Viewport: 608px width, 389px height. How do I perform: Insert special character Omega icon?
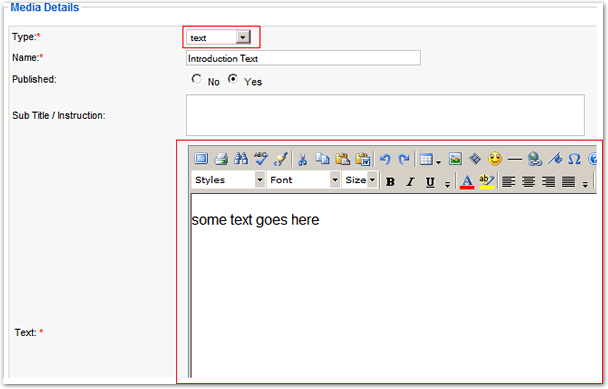click(x=574, y=159)
